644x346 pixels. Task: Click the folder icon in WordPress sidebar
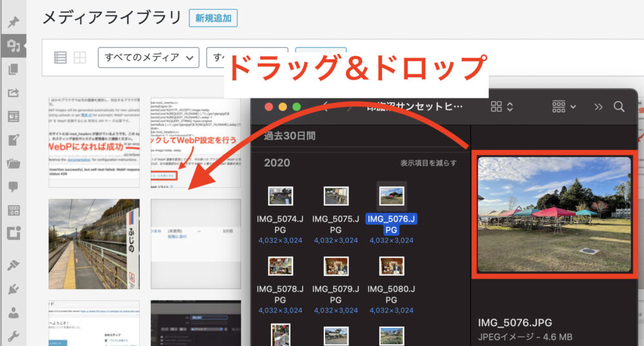point(13,164)
